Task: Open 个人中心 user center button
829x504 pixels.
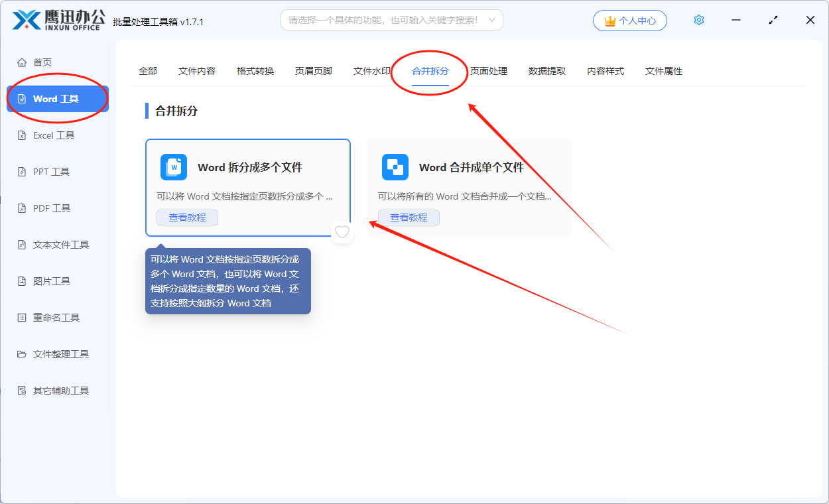Action: [x=629, y=21]
